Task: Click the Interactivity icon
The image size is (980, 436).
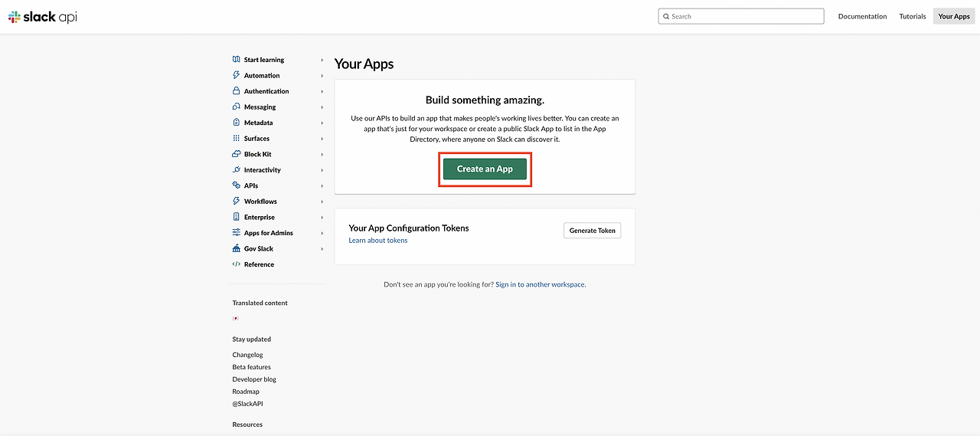Action: (x=237, y=170)
